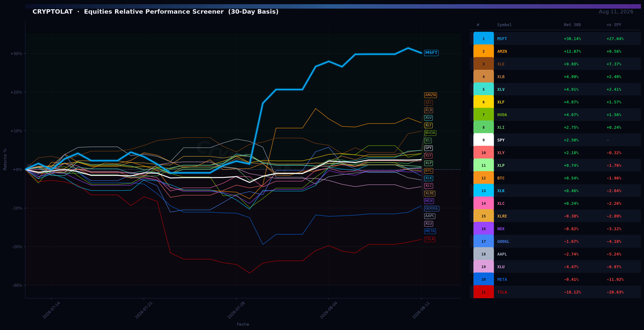The width and height of the screenshot is (644, 330).
Task: Choose the purple rank 16 badge for NDX
Action: 483,229
